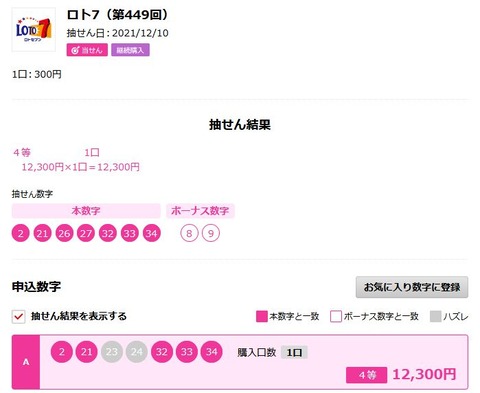The image size is (480, 393).
Task: Click the purple 継続購入 badge
Action: pyautogui.click(x=130, y=50)
